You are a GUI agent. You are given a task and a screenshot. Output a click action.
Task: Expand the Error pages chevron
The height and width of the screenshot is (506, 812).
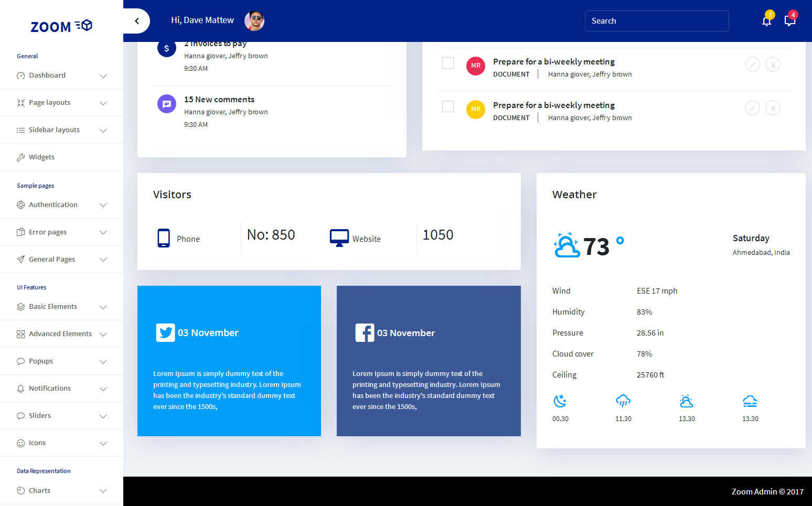click(103, 232)
